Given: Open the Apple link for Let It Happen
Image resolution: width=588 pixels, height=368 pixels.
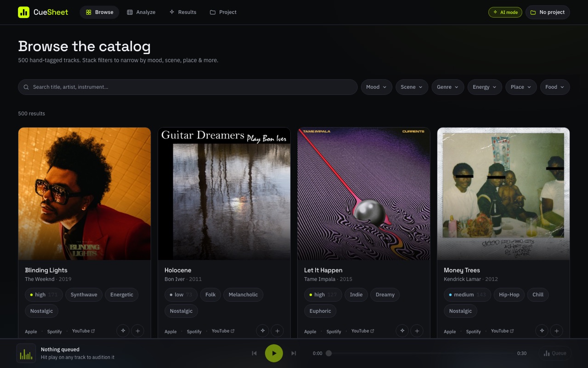Looking at the screenshot, I should coord(310,331).
